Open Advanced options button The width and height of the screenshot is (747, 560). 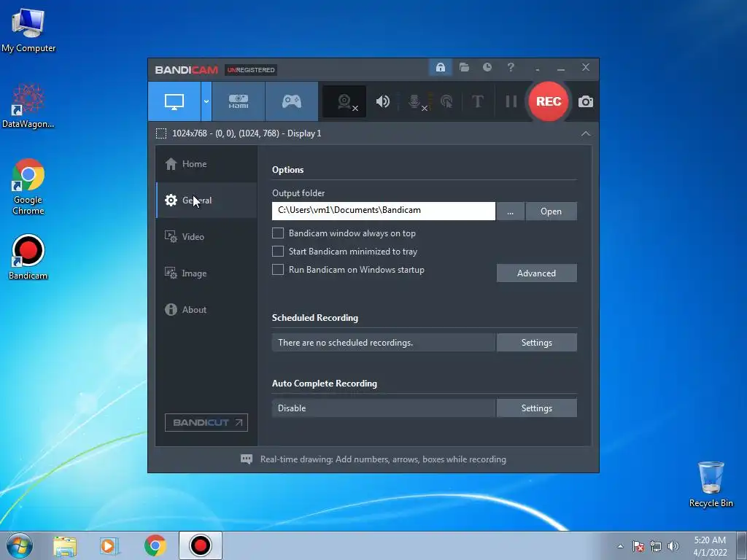(x=536, y=273)
